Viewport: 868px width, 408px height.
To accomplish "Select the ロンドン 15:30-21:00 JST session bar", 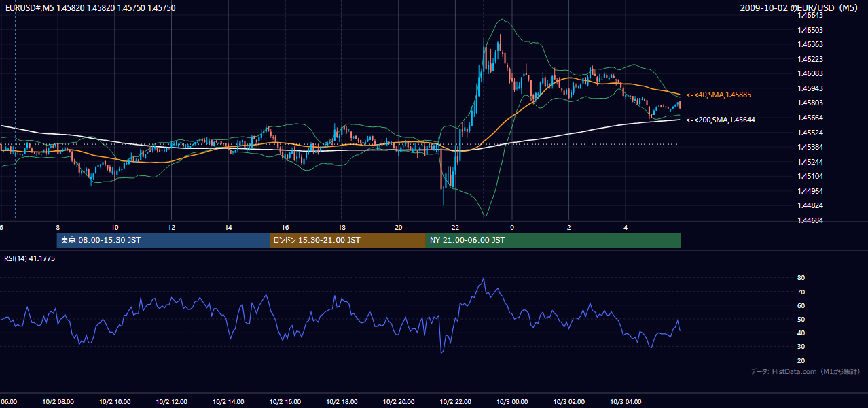I will pos(348,240).
